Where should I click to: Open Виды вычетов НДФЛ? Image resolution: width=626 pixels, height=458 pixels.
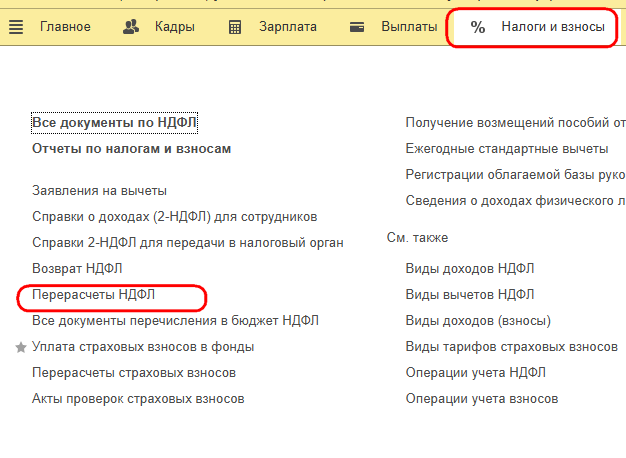pos(470,295)
